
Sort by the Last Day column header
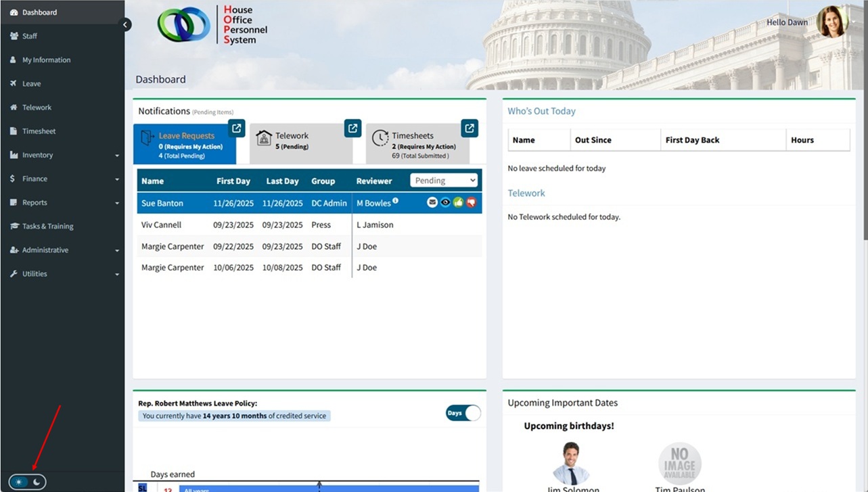pos(282,181)
